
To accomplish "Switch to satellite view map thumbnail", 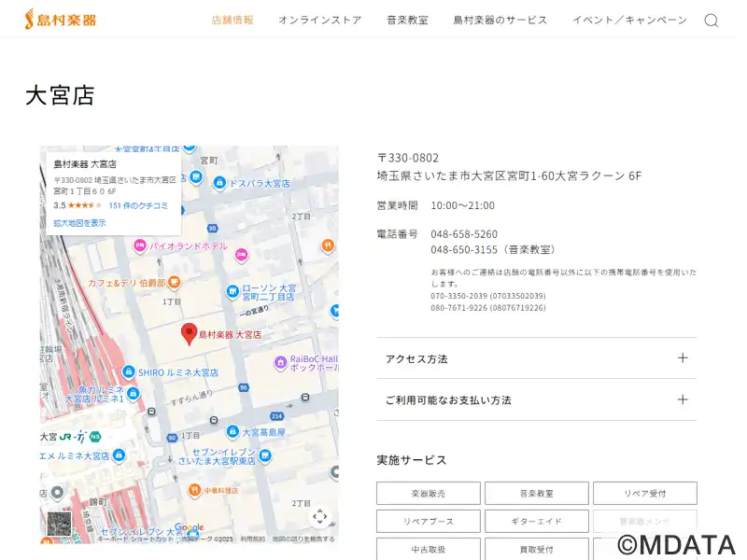I will [x=59, y=525].
